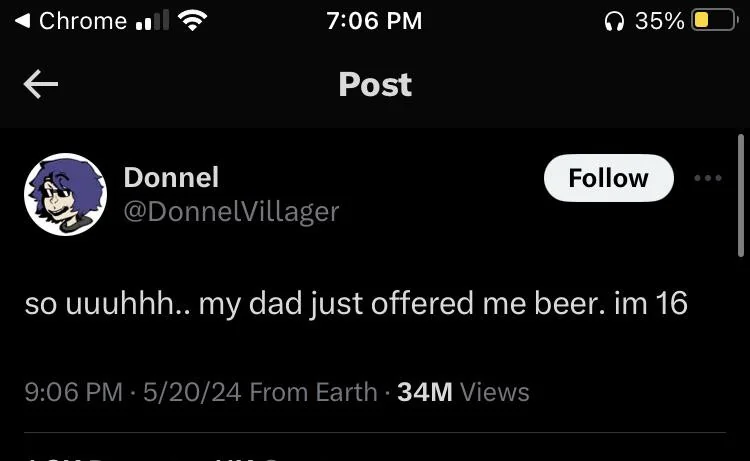Click the Post header title

pos(375,85)
